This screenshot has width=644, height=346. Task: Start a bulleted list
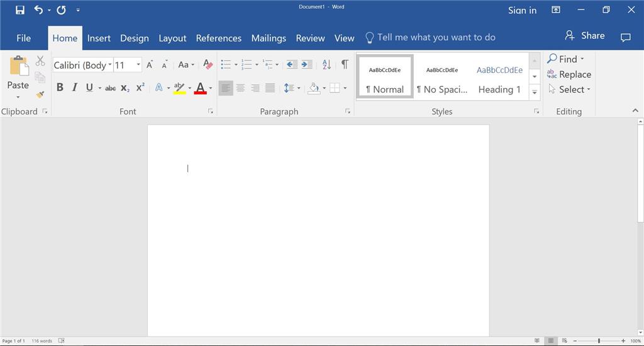[x=226, y=65]
